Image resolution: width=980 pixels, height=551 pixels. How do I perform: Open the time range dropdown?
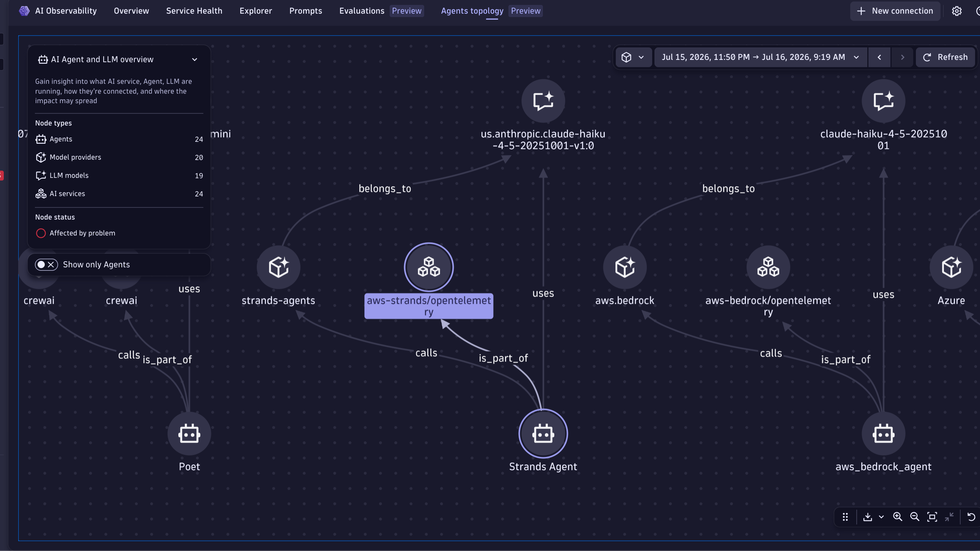[x=760, y=57]
